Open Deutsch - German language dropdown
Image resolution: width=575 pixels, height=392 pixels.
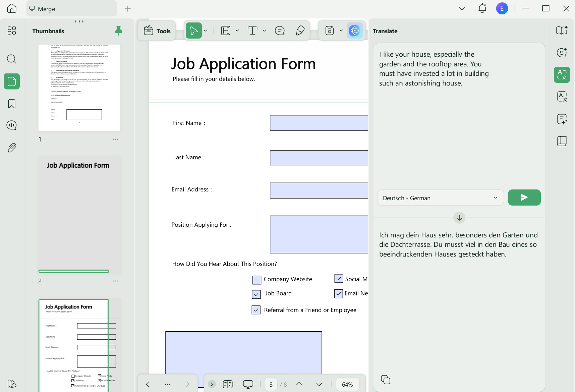coord(441,198)
